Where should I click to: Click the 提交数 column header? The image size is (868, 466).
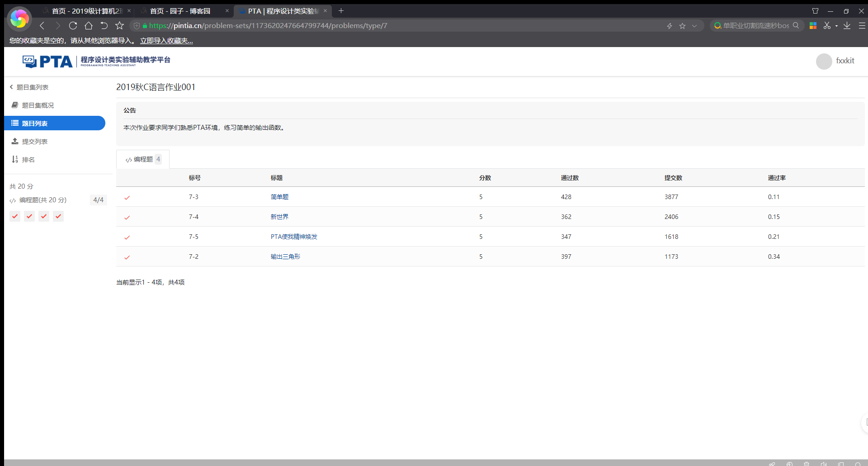click(673, 178)
